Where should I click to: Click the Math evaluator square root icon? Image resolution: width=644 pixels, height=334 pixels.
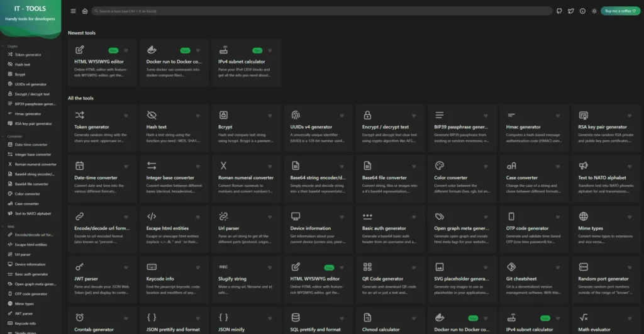point(583,317)
